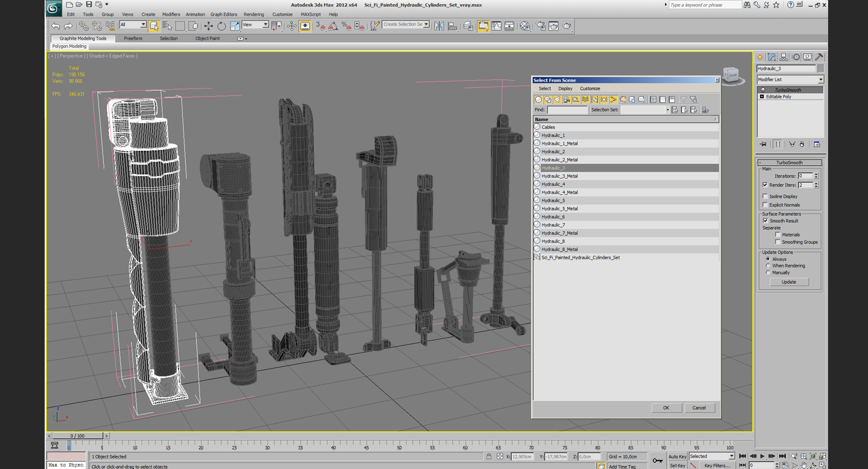Toggle the Percent Snap button
868x469 pixels.
(346, 26)
